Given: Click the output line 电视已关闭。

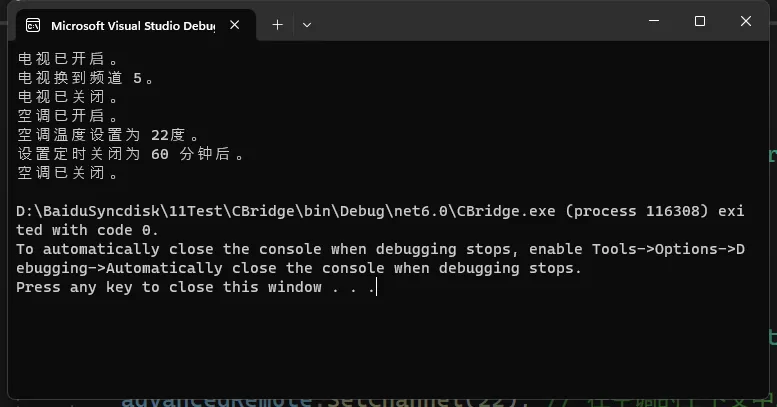Looking at the screenshot, I should pyautogui.click(x=68, y=97).
